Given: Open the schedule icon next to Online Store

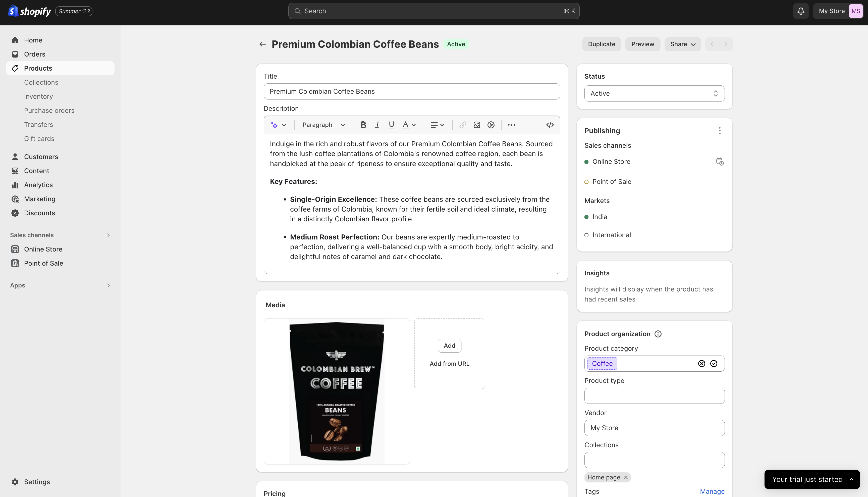Looking at the screenshot, I should pyautogui.click(x=720, y=161).
